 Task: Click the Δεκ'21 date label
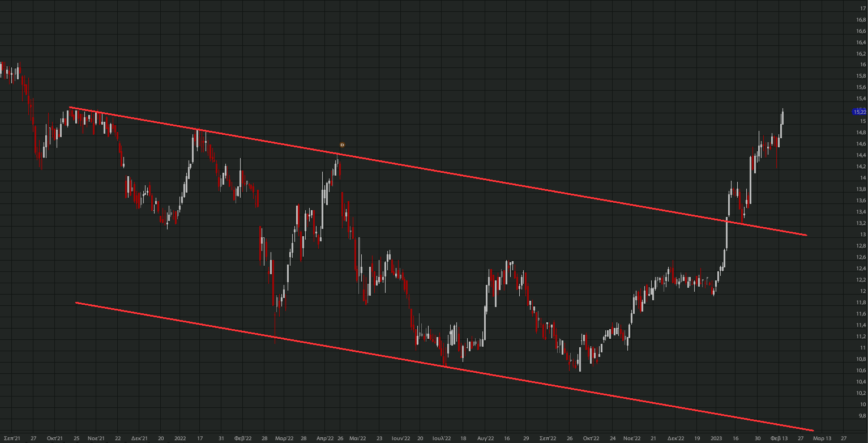click(139, 438)
